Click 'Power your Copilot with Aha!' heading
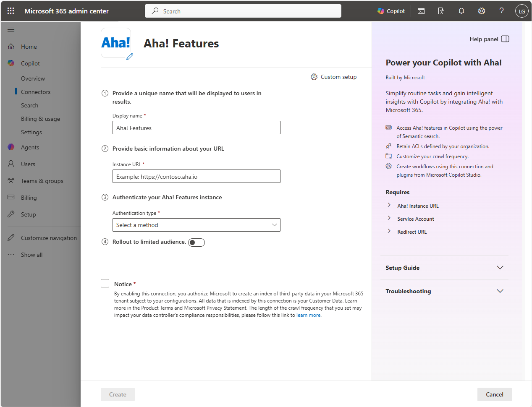This screenshot has height=407, width=532. 443,63
